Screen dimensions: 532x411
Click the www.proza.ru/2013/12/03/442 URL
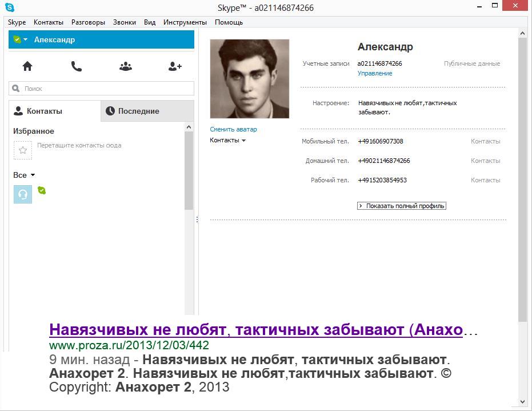(129, 345)
